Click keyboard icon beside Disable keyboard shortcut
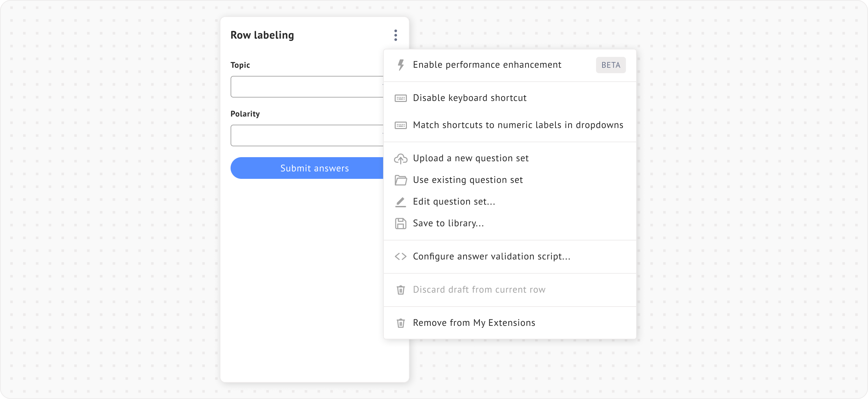Viewport: 868px width, 399px height. (x=401, y=98)
